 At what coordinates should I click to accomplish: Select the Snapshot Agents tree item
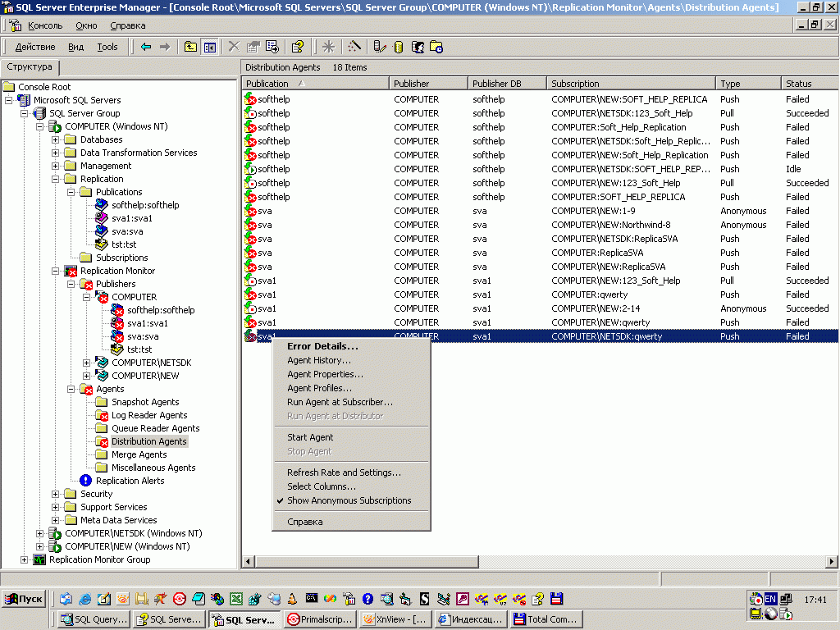click(145, 402)
